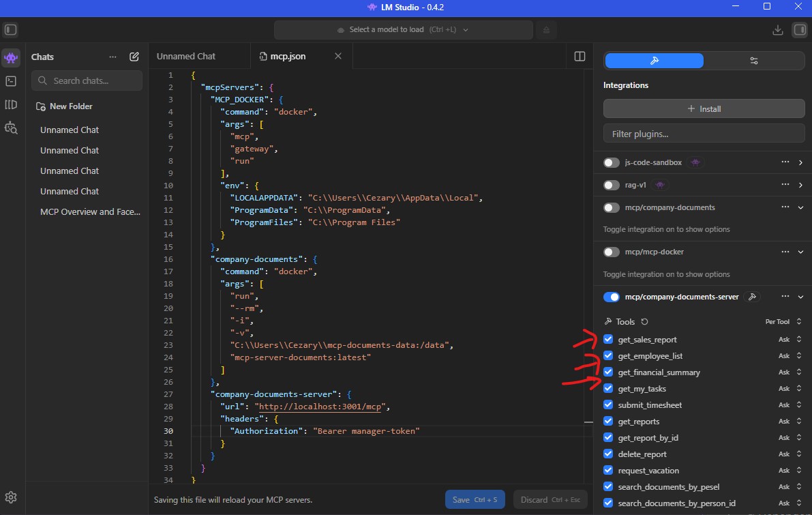This screenshot has width=812, height=515.
Task: Open the model loader dropdown
Action: point(404,30)
